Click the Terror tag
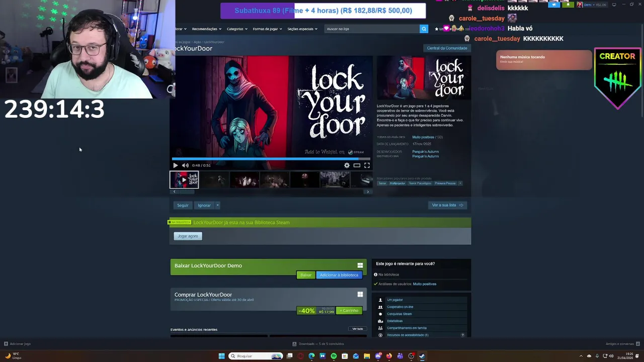Image resolution: width=644 pixels, height=362 pixels. pos(382,184)
